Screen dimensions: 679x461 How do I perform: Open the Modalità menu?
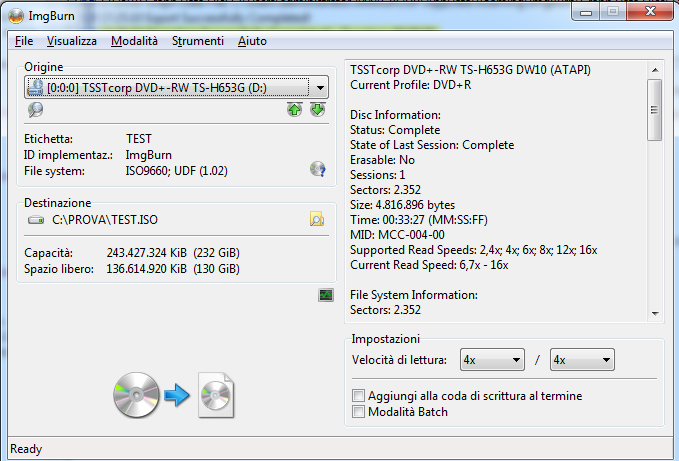(x=134, y=41)
